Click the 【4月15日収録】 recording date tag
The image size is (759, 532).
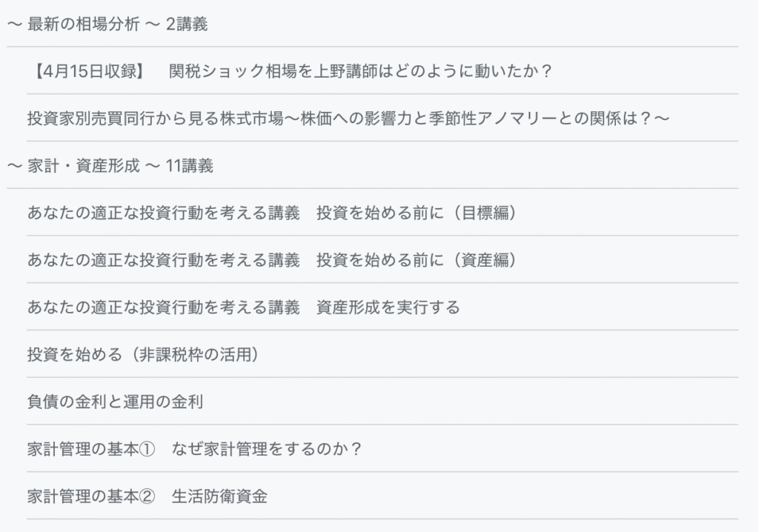[90, 71]
